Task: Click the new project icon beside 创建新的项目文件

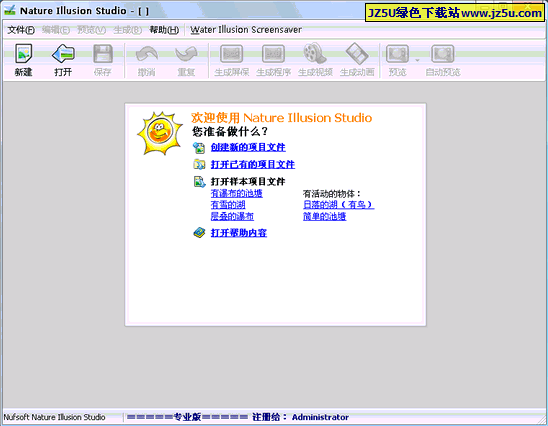Action: tap(199, 147)
